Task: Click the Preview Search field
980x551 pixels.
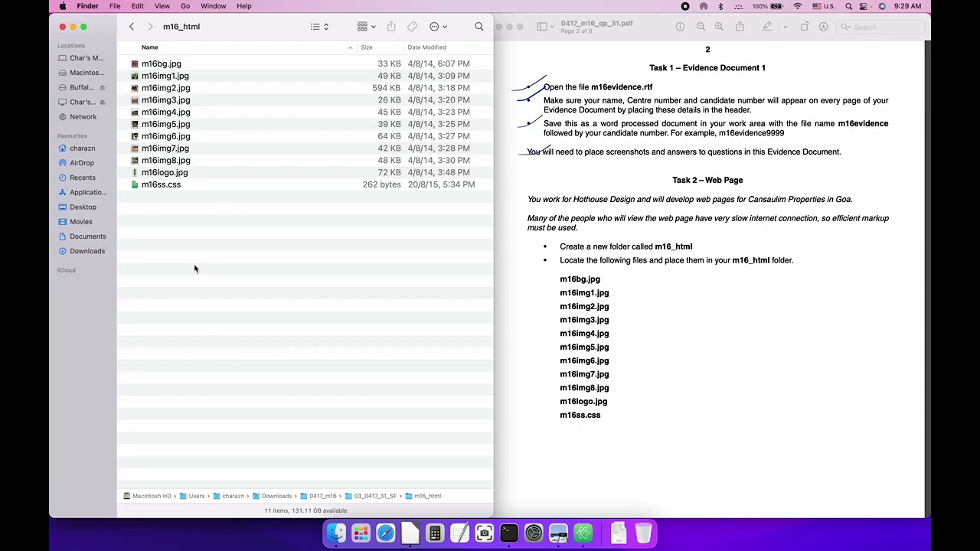Action: click(x=879, y=27)
